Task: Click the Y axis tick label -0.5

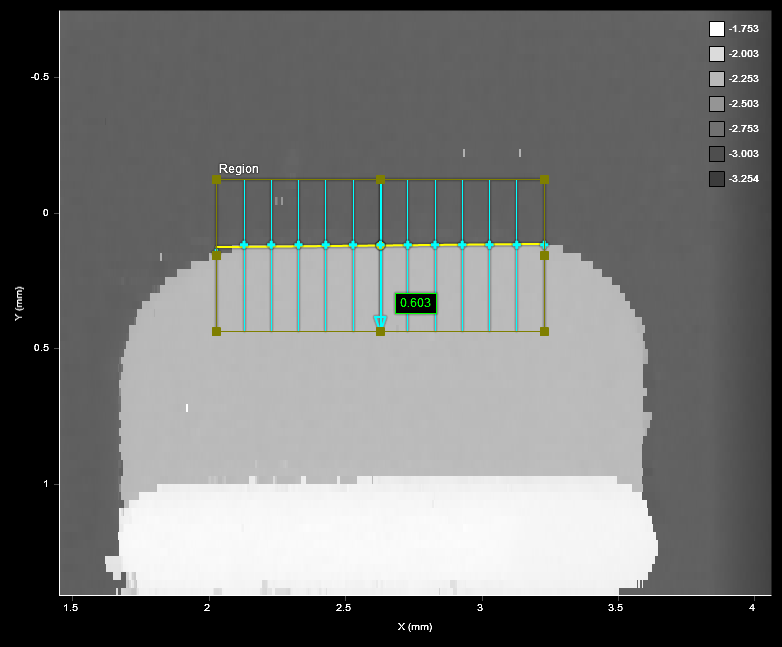Action: pos(40,77)
